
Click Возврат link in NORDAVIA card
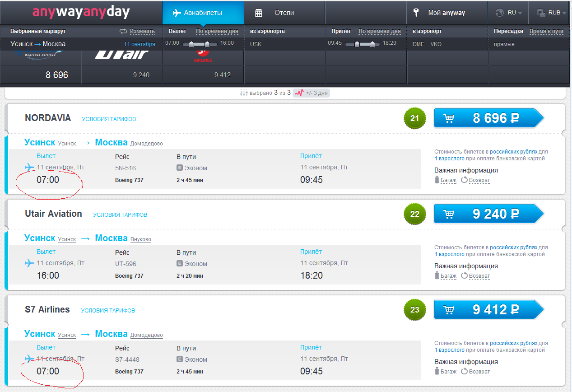(479, 180)
